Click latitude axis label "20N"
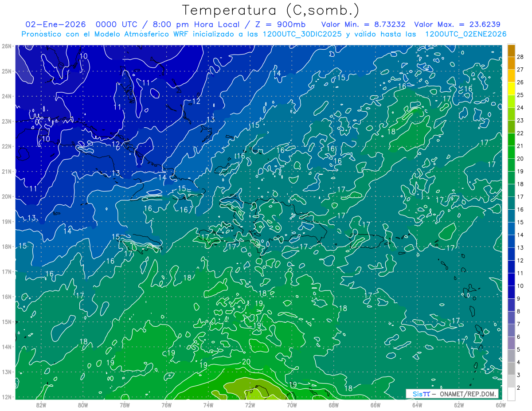The image size is (532, 411). pos(6,196)
